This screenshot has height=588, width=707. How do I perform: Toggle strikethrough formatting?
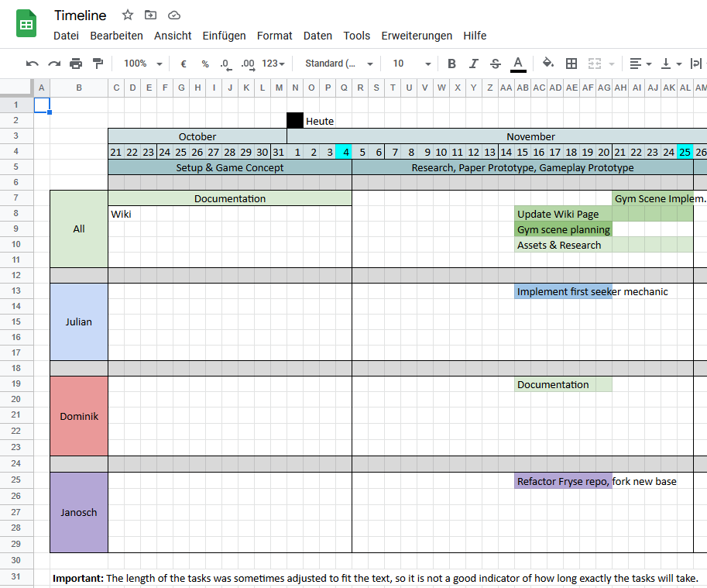click(x=496, y=64)
